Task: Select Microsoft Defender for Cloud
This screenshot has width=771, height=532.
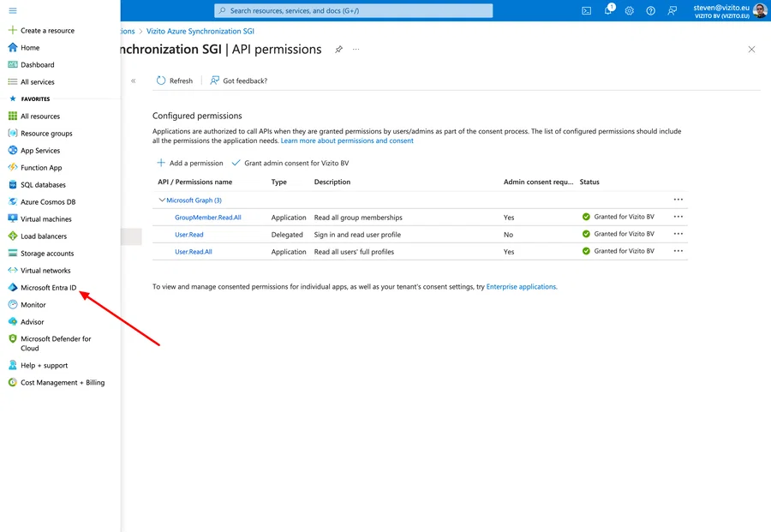Action: click(x=61, y=343)
